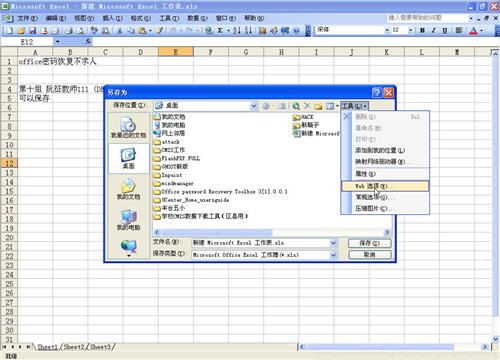Switch to the Sheet2 tab

click(x=74, y=347)
